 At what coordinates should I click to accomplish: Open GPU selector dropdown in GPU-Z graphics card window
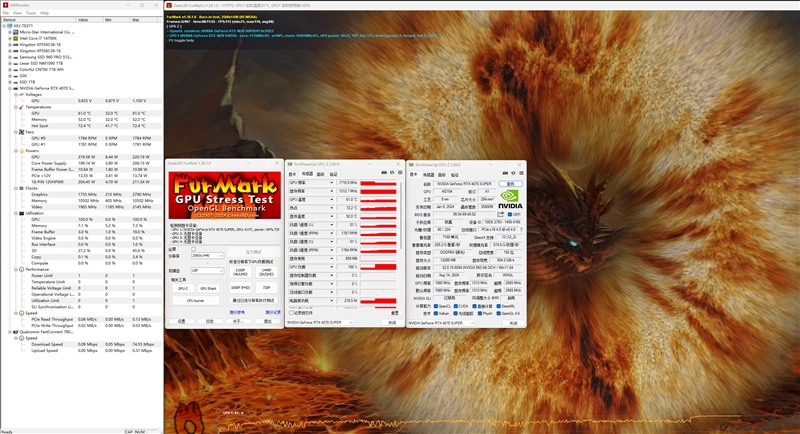click(x=441, y=323)
